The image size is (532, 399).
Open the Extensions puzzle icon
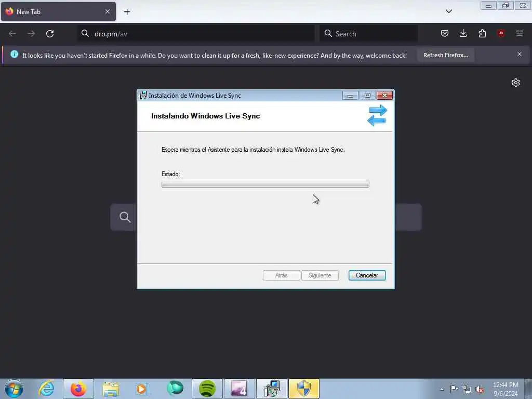pyautogui.click(x=482, y=33)
